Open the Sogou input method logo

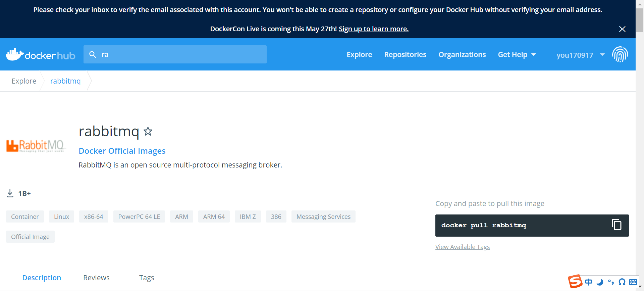[x=575, y=281]
